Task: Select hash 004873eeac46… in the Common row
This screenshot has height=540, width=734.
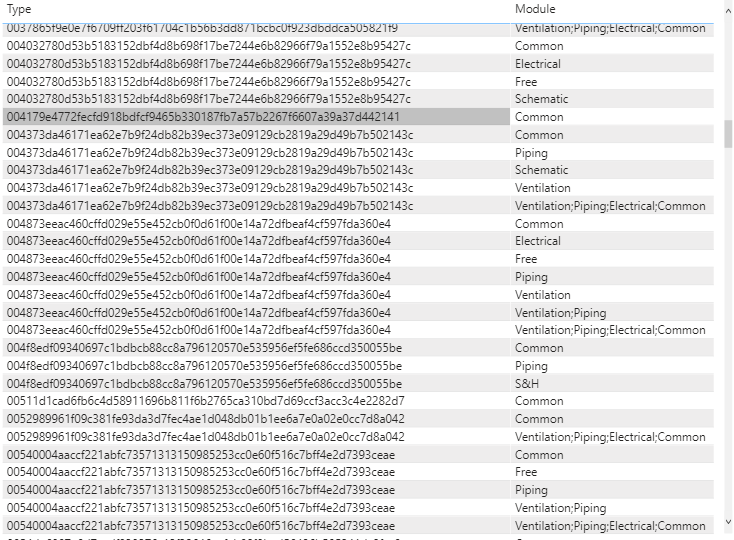Action: pos(198,224)
